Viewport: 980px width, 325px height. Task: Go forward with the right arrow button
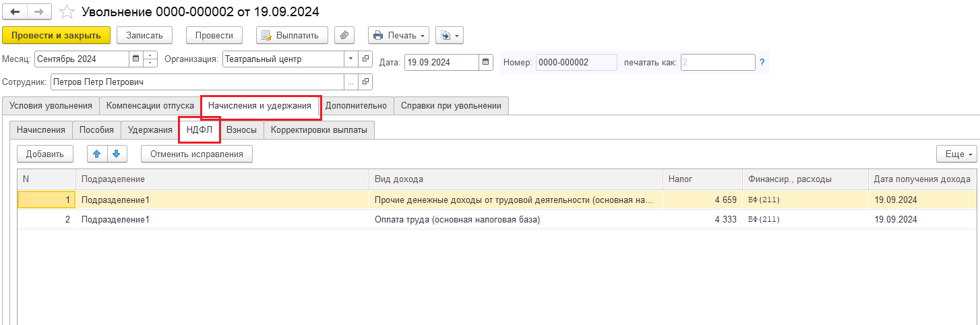[38, 12]
